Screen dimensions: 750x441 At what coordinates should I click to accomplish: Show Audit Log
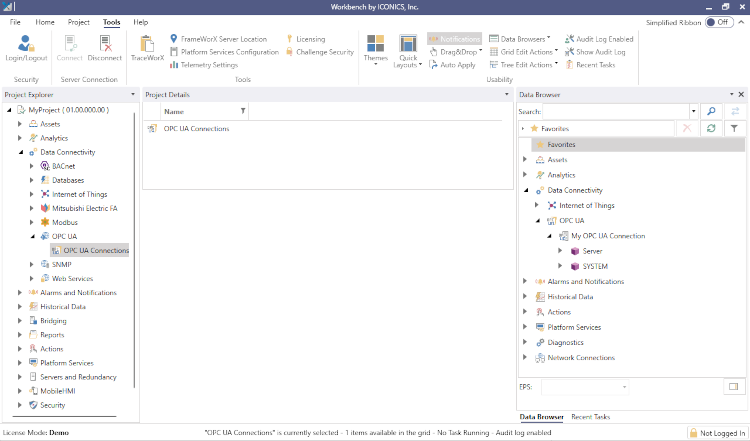pos(595,52)
